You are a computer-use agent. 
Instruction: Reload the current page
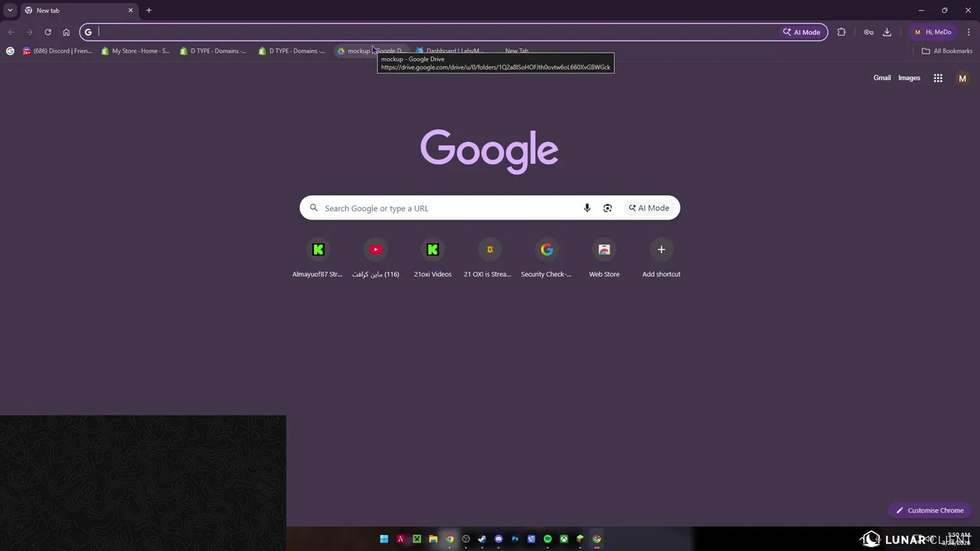click(47, 32)
